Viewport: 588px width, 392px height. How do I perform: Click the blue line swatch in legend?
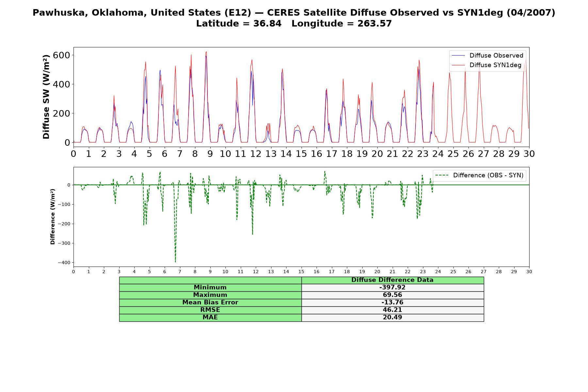tap(458, 56)
